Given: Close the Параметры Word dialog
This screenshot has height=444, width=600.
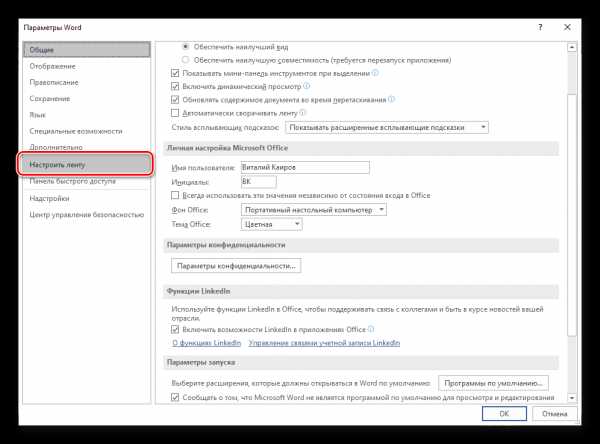Looking at the screenshot, I should pyautogui.click(x=567, y=27).
